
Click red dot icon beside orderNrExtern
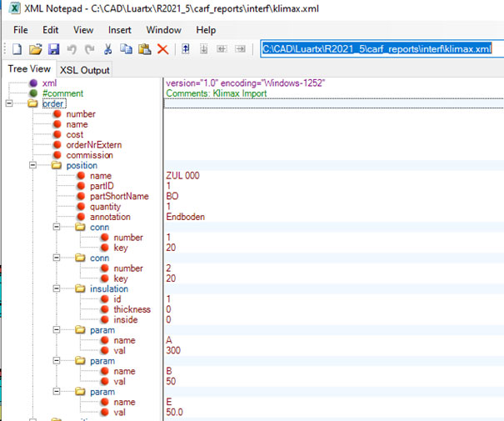tap(57, 145)
